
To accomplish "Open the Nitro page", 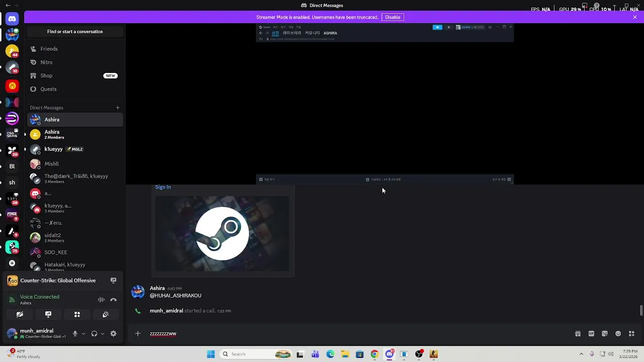I will pos(75,62).
